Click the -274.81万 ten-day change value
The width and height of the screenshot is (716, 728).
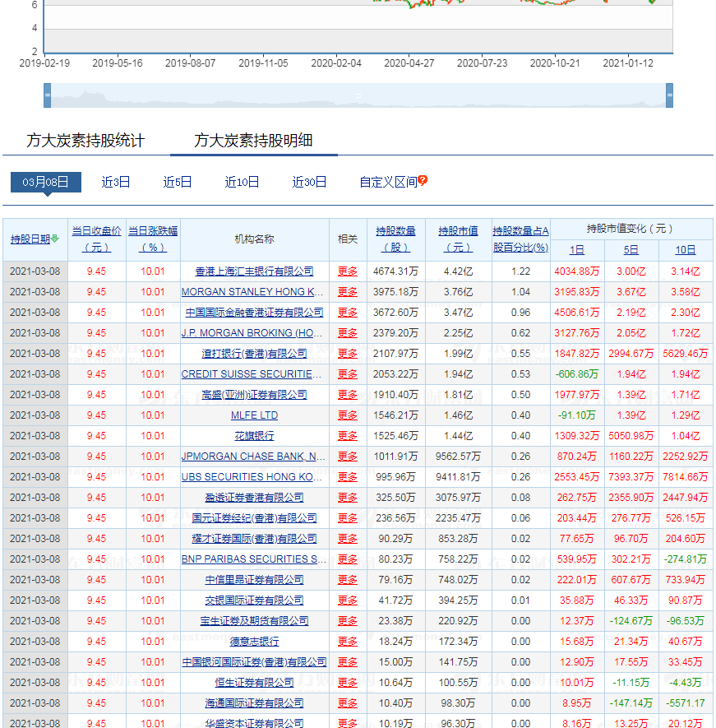tap(686, 559)
